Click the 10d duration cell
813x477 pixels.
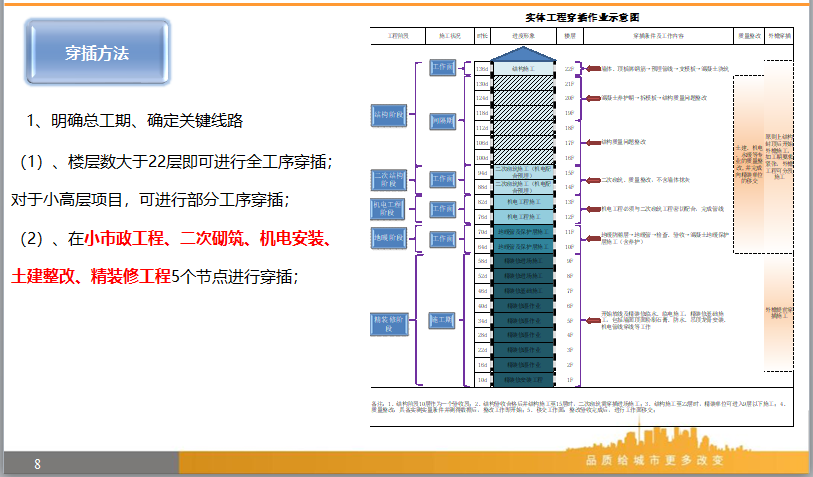tap(482, 380)
